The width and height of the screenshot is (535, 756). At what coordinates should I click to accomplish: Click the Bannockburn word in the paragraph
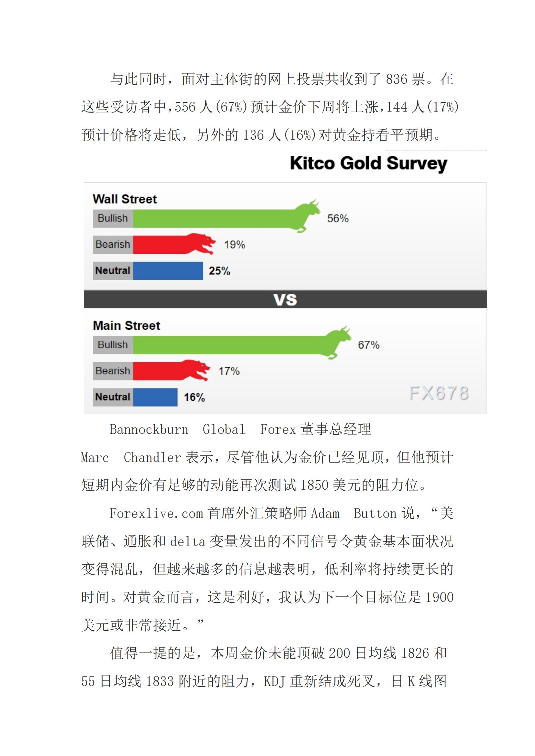(149, 429)
